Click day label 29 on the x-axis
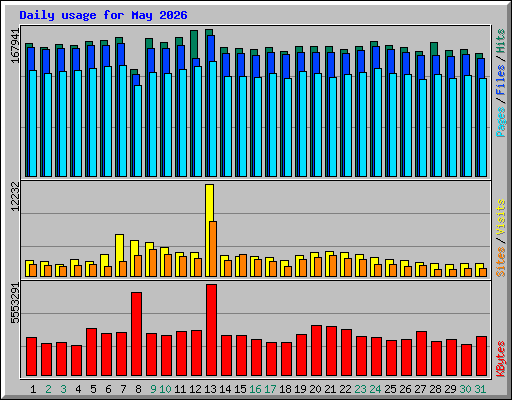 (x=450, y=389)
